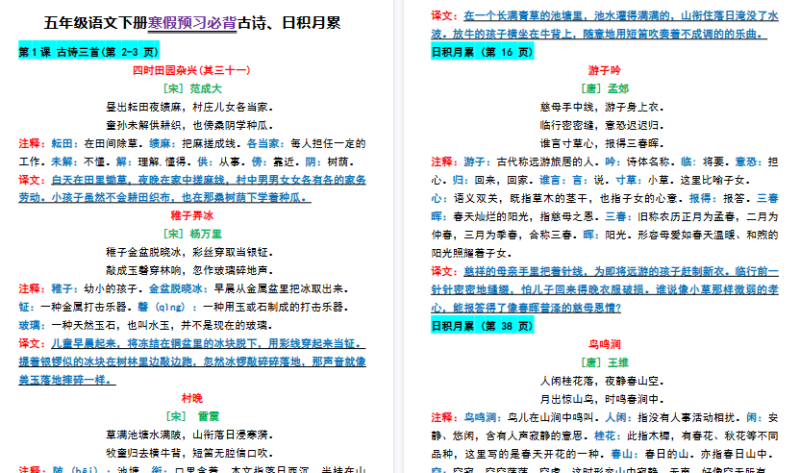Click the verse 牧童归去横牛背,短笛无腔信口吹
Screen dimensions: 800x473
[x=189, y=453]
